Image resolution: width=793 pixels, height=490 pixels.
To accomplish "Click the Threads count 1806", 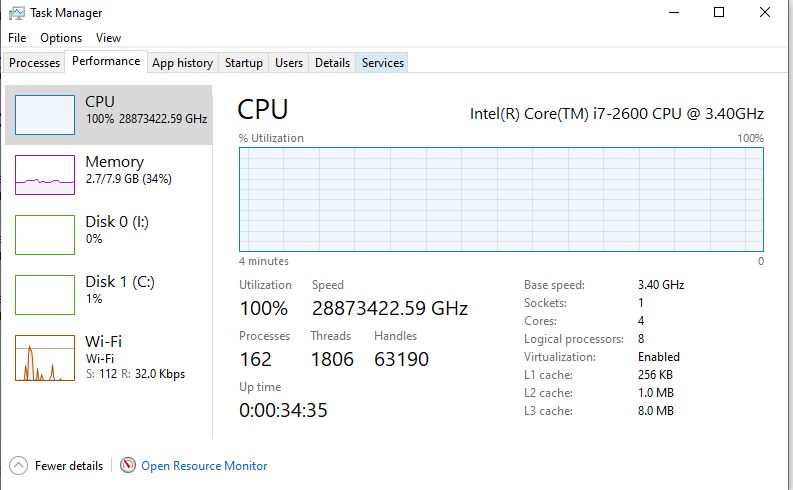I will tap(332, 359).
